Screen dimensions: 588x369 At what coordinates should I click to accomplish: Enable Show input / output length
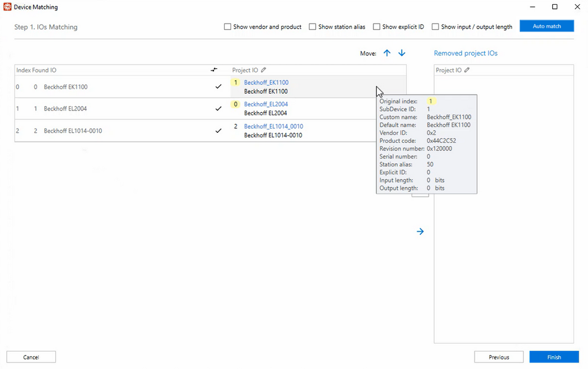[x=436, y=27]
